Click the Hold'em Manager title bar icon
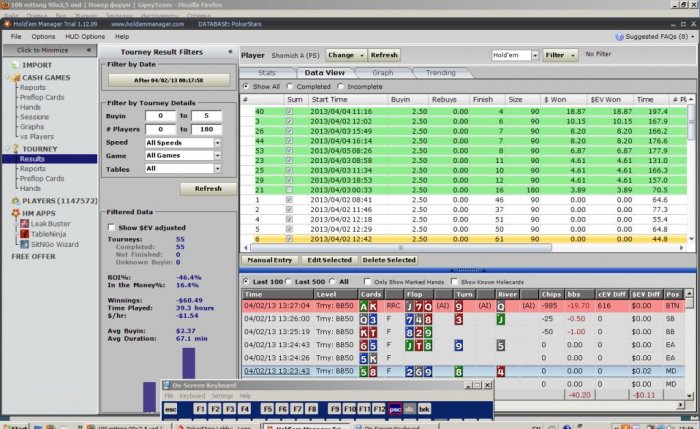This screenshot has width=700, height=429. 7,24
